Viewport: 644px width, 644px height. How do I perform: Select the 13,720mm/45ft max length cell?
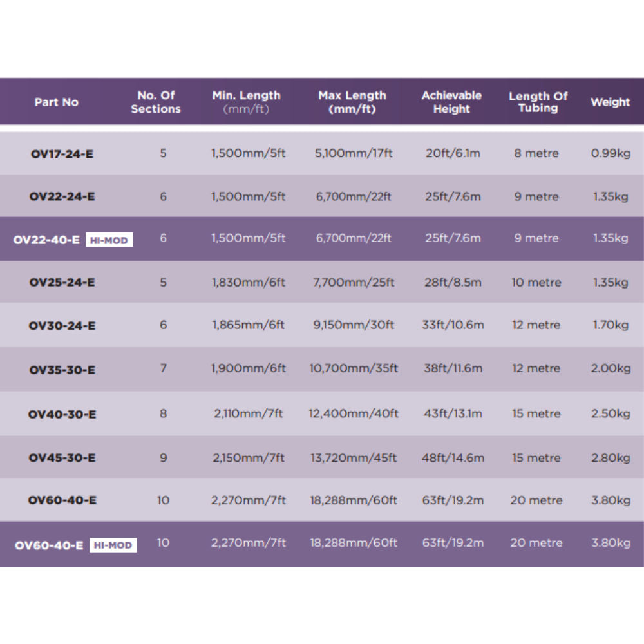point(354,458)
